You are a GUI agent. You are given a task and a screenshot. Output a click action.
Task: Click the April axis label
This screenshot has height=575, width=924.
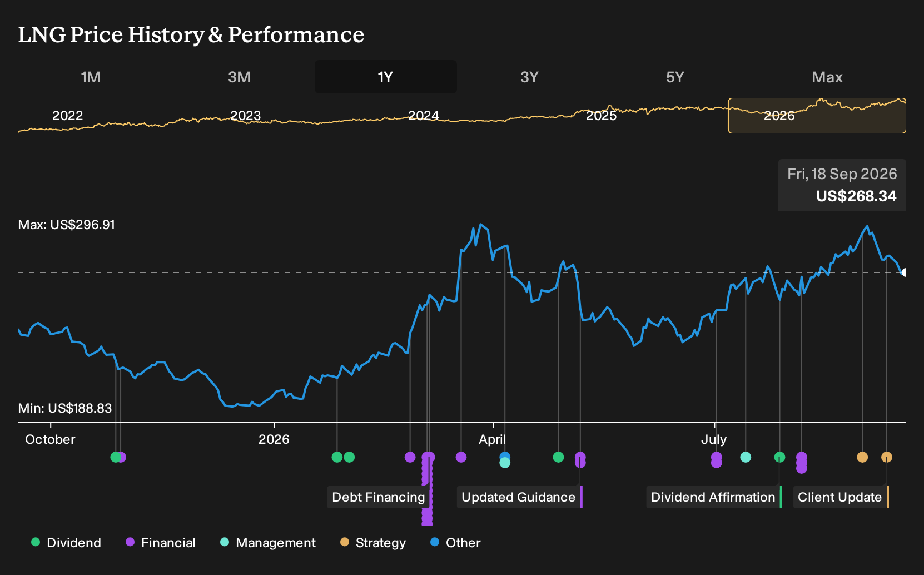tap(493, 439)
